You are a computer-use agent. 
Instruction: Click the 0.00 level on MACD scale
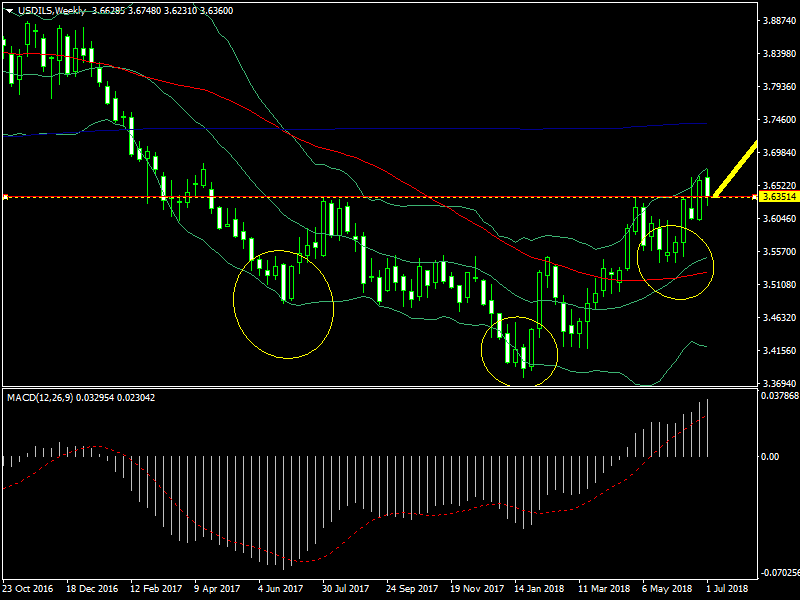pyautogui.click(x=770, y=456)
